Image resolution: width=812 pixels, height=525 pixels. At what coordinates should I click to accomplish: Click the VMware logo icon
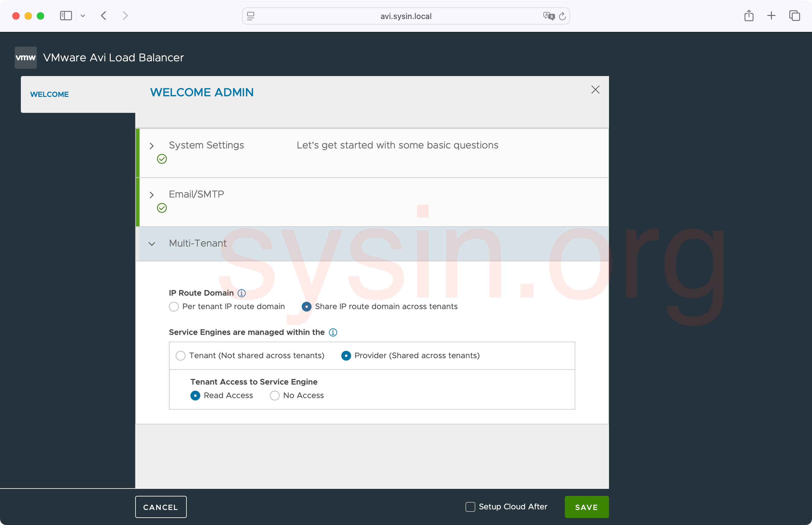click(x=25, y=57)
